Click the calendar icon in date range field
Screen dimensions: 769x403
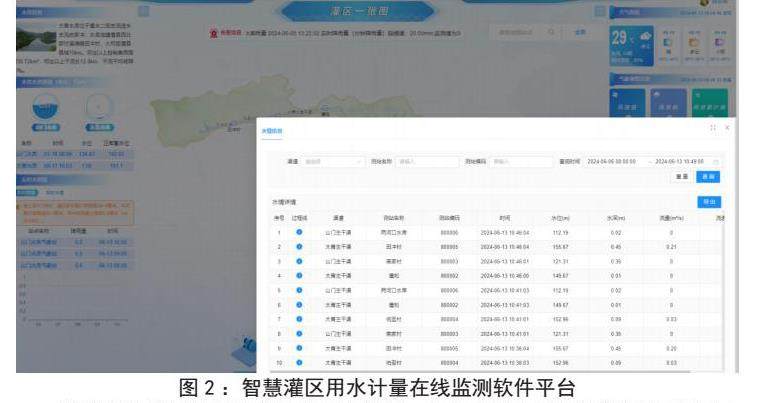pyautogui.click(x=716, y=160)
